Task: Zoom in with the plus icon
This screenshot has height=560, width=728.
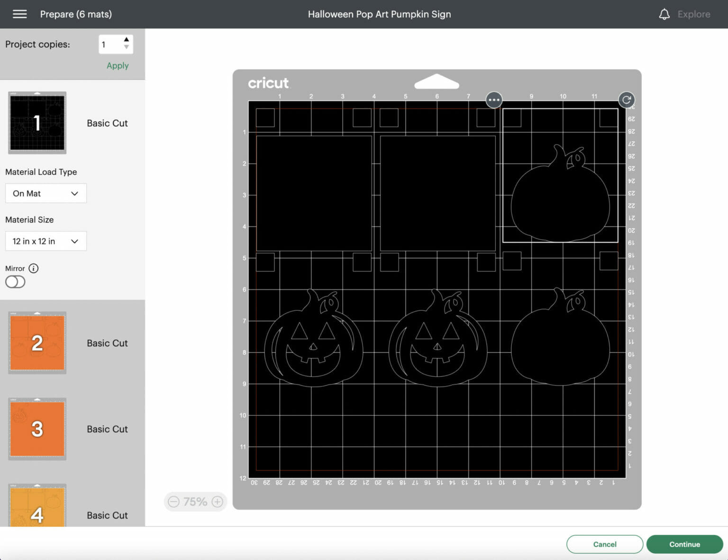Action: coord(218,502)
